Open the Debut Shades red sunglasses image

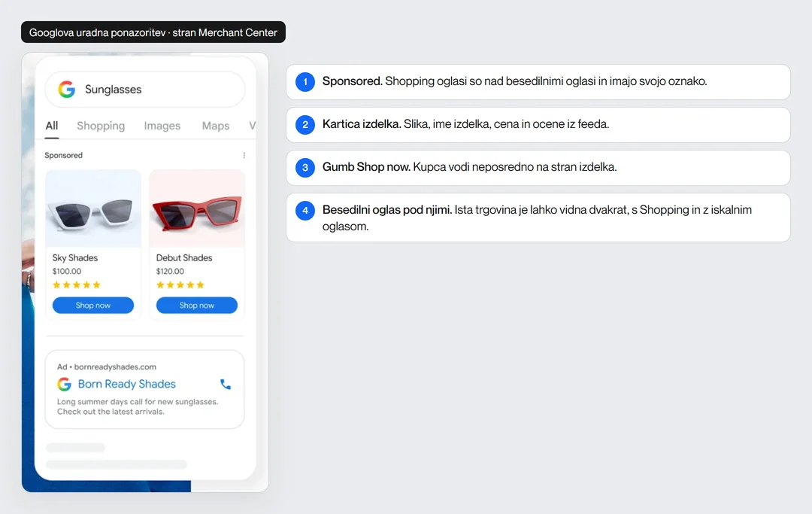[x=197, y=208]
